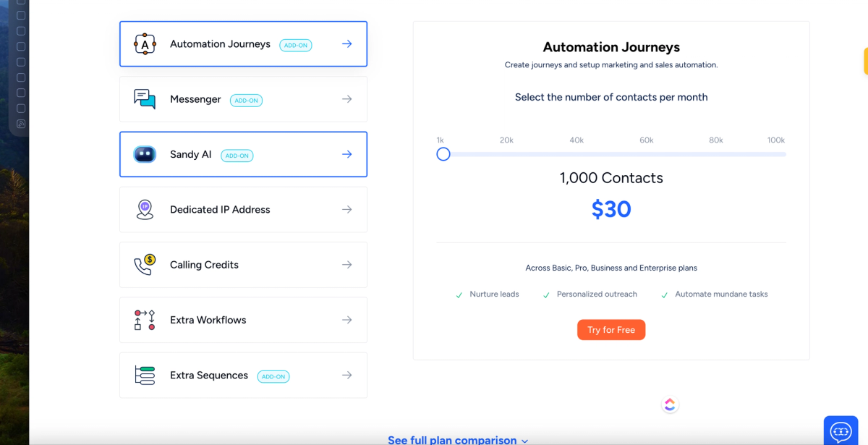Click the 40k mark above the slider

(576, 140)
